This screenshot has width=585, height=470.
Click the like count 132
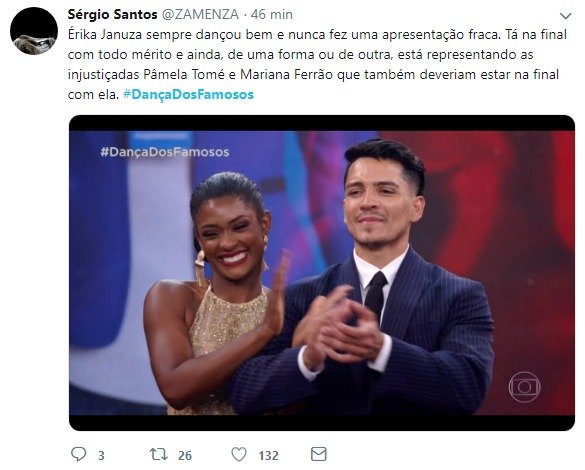269,455
